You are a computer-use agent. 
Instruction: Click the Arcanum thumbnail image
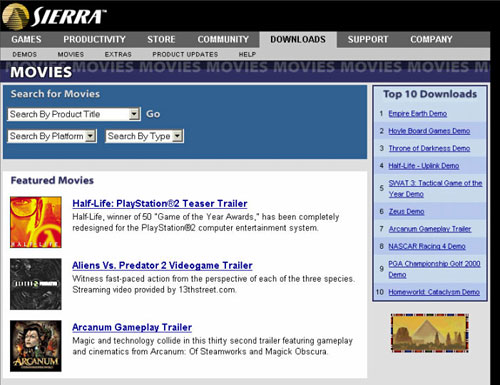(36, 346)
